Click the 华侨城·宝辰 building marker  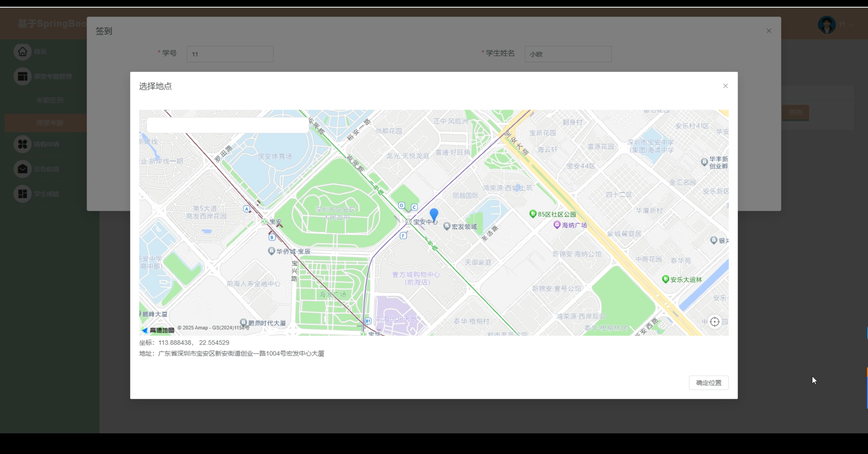(x=271, y=251)
